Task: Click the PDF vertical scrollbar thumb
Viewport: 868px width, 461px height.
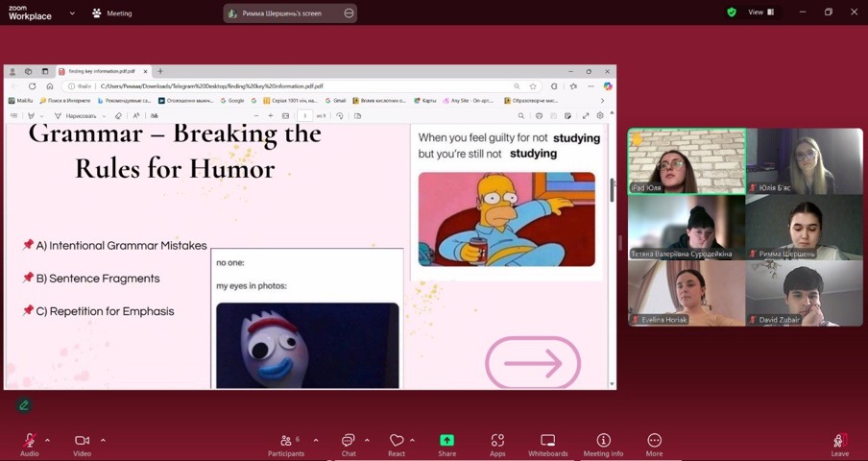Action: [x=612, y=190]
